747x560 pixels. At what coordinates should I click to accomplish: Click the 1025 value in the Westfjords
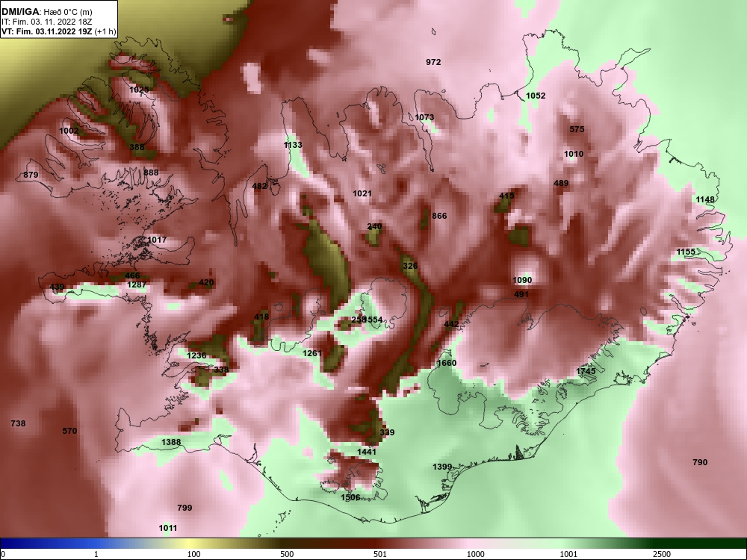coord(139,90)
